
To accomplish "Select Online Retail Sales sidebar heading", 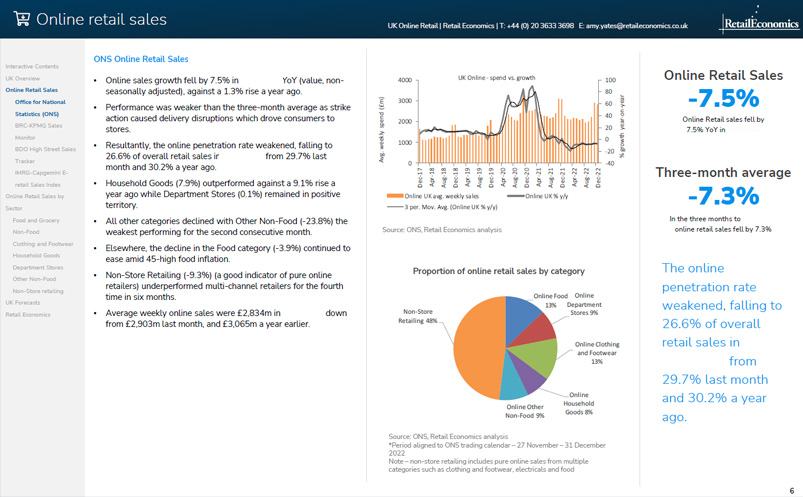I will pyautogui.click(x=31, y=90).
